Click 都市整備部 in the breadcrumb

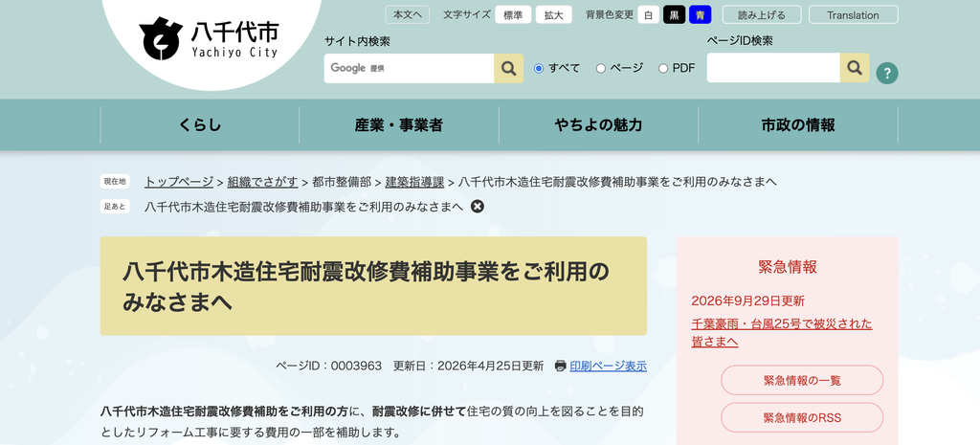coord(342,182)
